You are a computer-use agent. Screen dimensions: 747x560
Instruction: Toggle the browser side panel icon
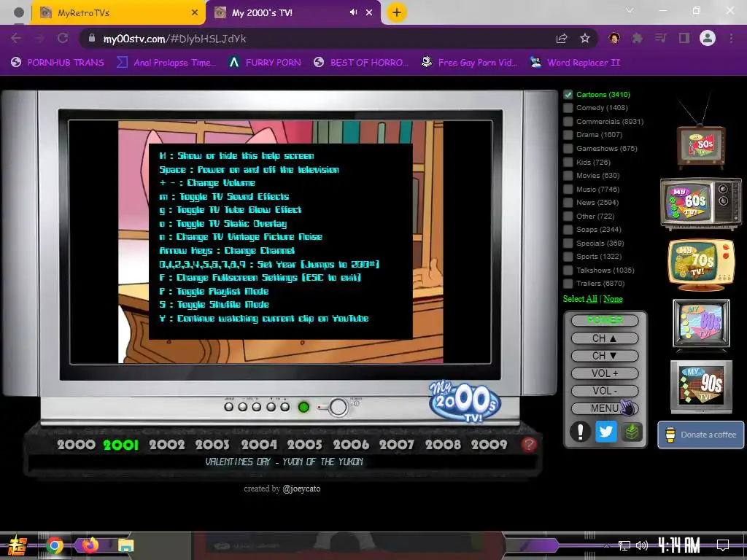tap(684, 38)
